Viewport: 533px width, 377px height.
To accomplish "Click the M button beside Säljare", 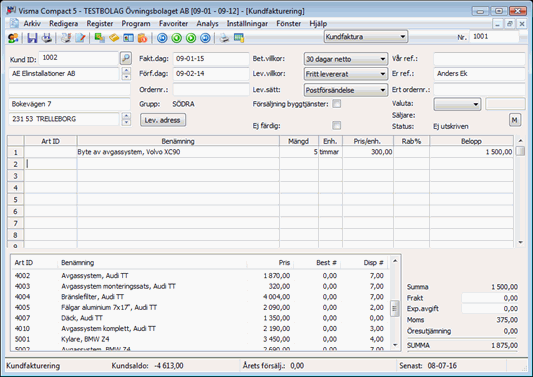I will (x=515, y=120).
